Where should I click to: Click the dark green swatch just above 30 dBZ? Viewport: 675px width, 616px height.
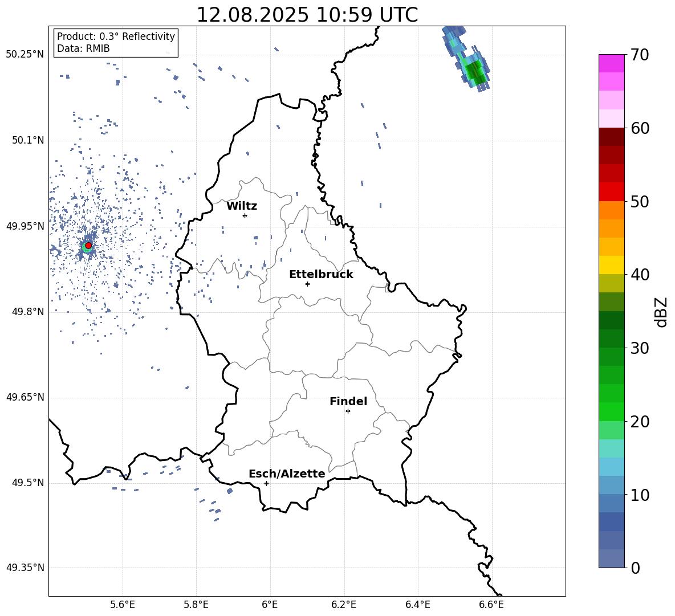(x=611, y=338)
